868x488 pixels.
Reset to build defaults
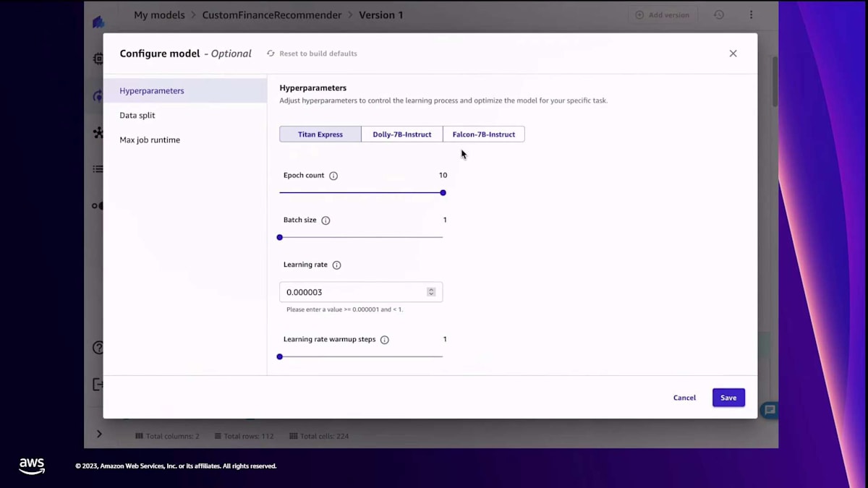pos(312,53)
